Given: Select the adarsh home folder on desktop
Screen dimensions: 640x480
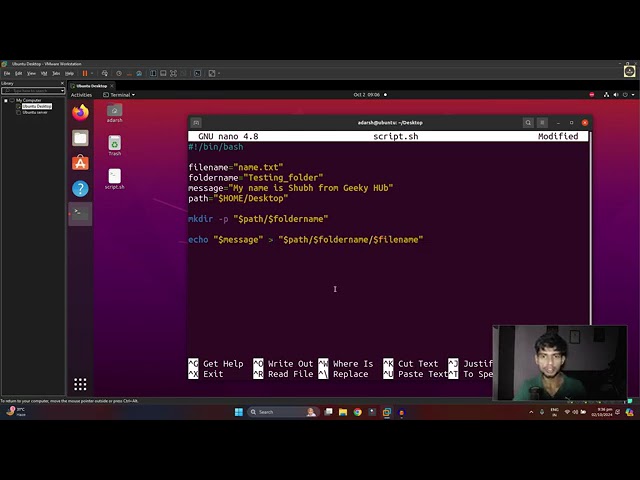Looking at the screenshot, I should click(115, 113).
